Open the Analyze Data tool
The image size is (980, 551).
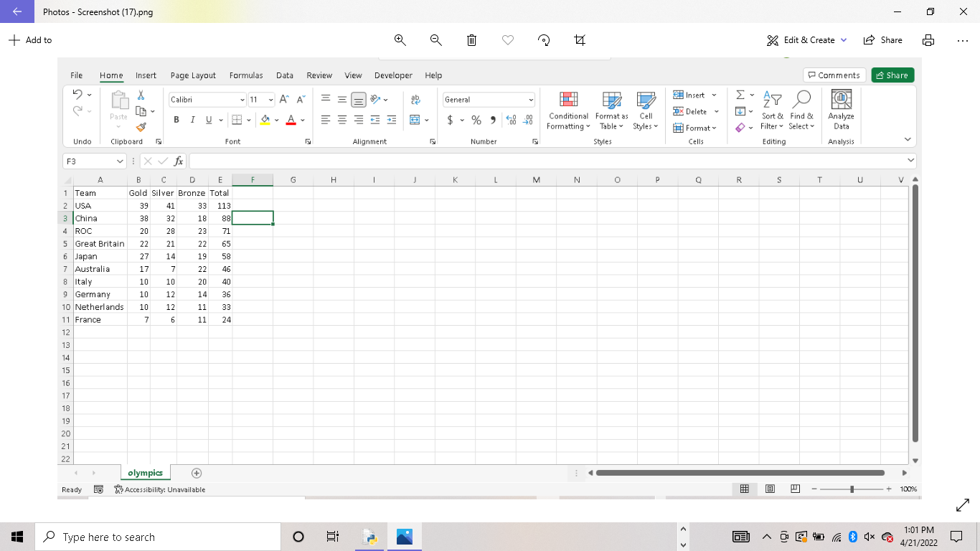pyautogui.click(x=840, y=111)
